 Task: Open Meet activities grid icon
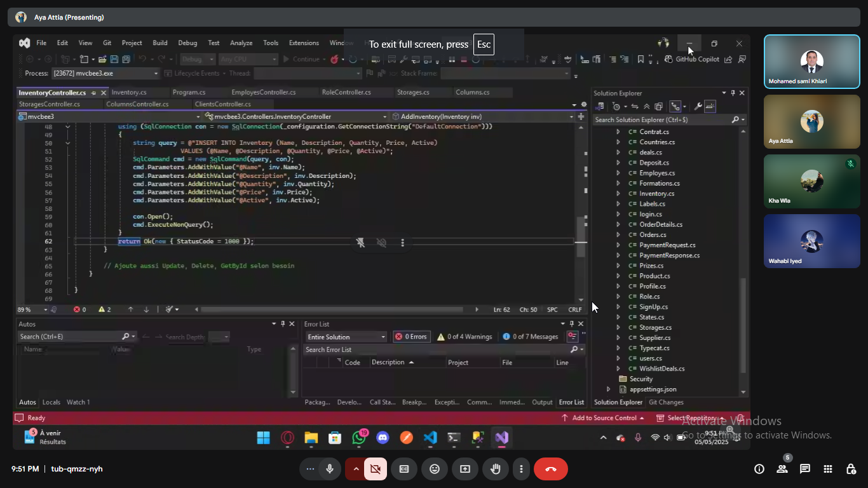point(828,469)
